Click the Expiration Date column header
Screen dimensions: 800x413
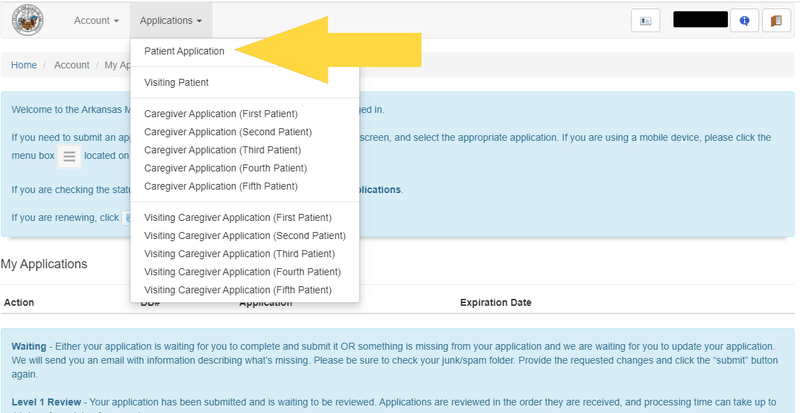pyautogui.click(x=495, y=302)
